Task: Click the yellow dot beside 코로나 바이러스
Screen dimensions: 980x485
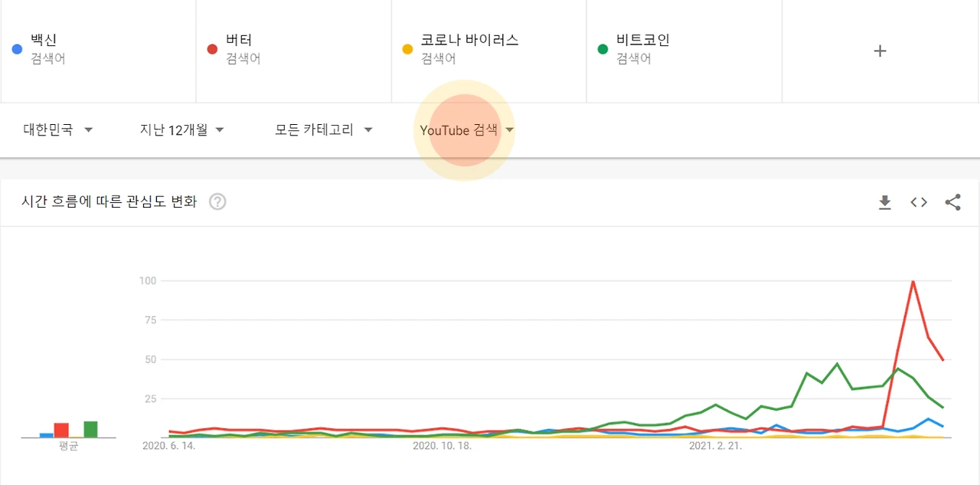Action: pos(407,49)
